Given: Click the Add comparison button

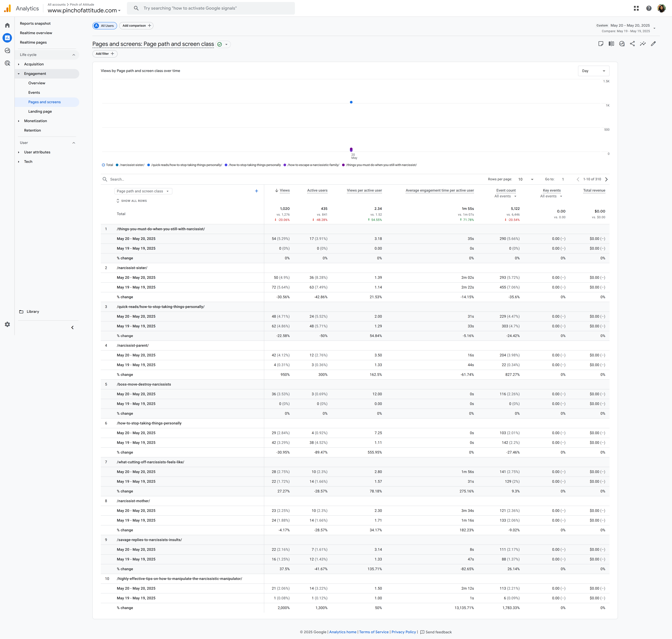Looking at the screenshot, I should (136, 26).
